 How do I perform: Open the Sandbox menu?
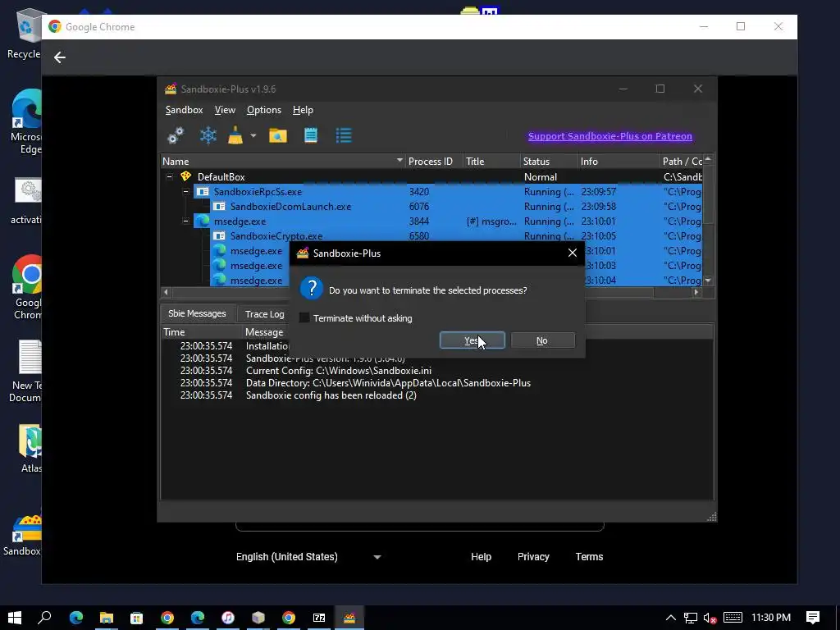(184, 110)
